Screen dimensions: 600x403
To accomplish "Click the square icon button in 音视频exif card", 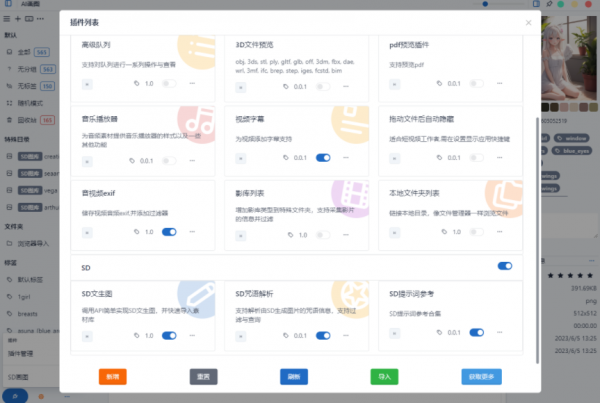I will [87, 233].
